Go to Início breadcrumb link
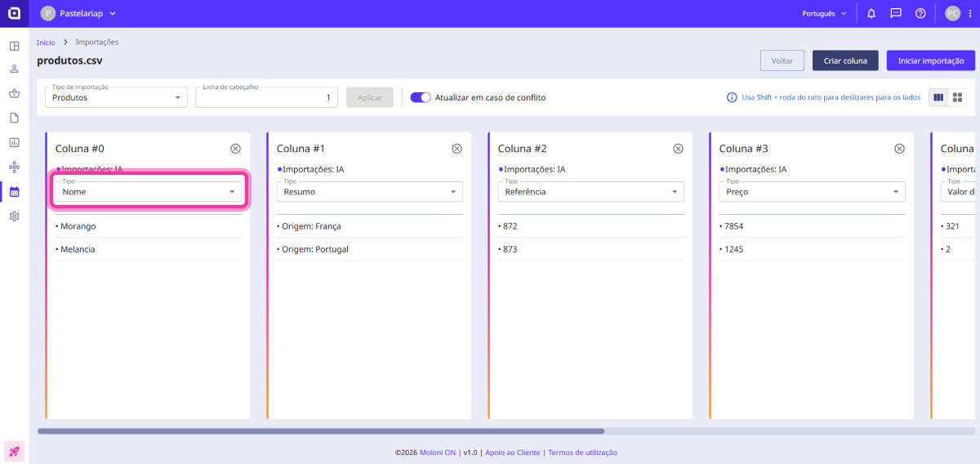This screenshot has width=980, height=464. pos(46,42)
